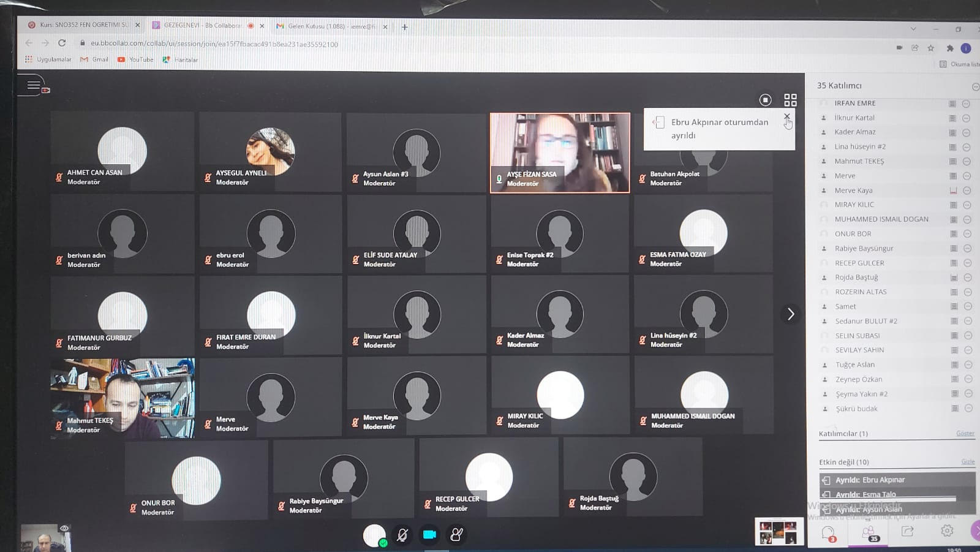
Task: Go to next page of participant videos
Action: click(x=791, y=314)
